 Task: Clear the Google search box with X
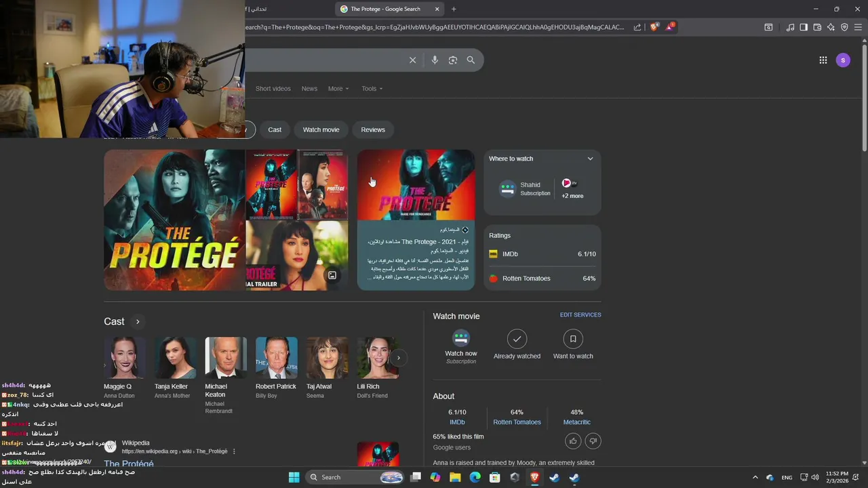point(412,60)
